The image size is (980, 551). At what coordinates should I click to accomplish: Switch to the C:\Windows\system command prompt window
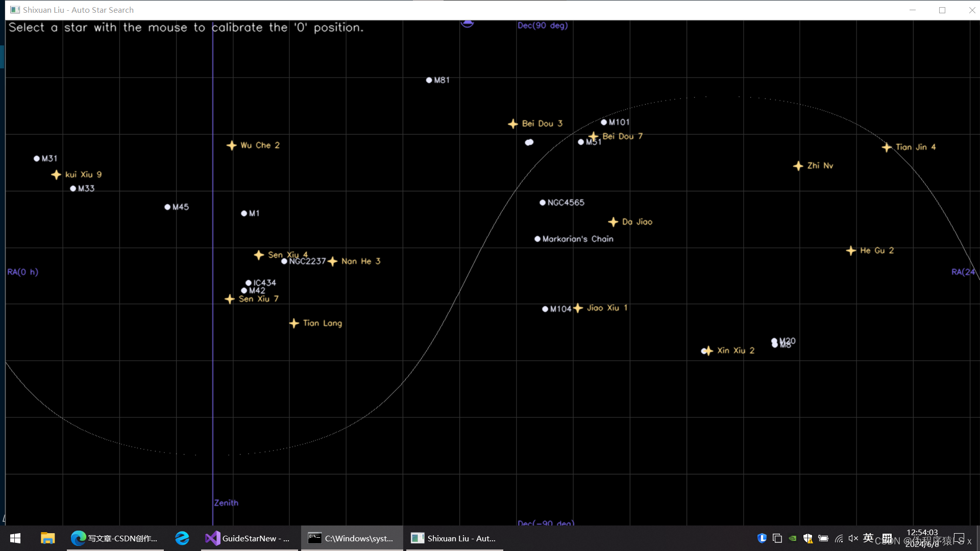pyautogui.click(x=352, y=538)
